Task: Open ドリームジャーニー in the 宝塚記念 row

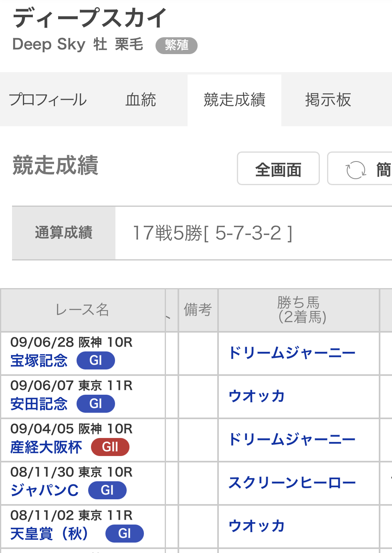Action: click(x=292, y=353)
